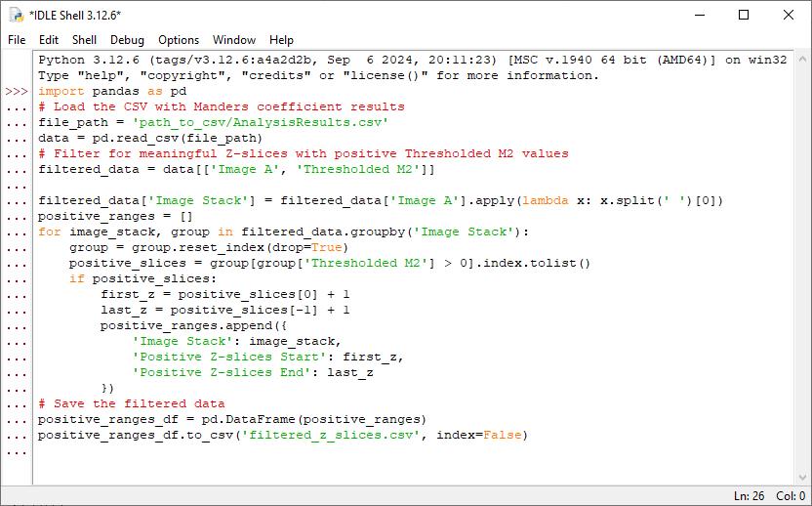
Task: Click the IDLE Python icon in title bar
Action: [16, 15]
